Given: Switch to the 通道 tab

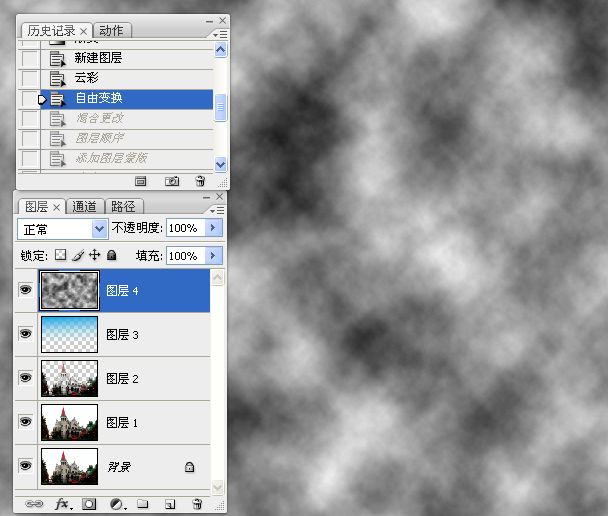Looking at the screenshot, I should (85, 206).
